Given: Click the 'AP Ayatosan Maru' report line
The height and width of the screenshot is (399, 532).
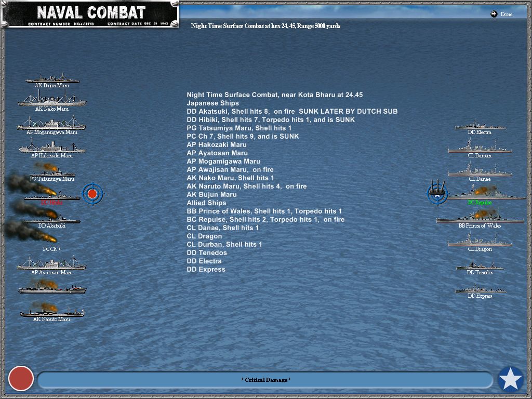Looking at the screenshot, I should pyautogui.click(x=217, y=153).
